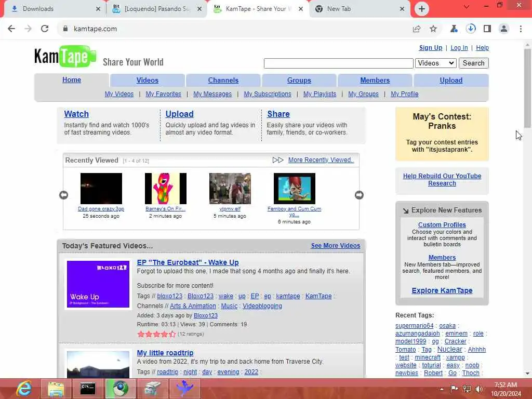
Task: Close the Downloads tab
Action: coord(98,9)
